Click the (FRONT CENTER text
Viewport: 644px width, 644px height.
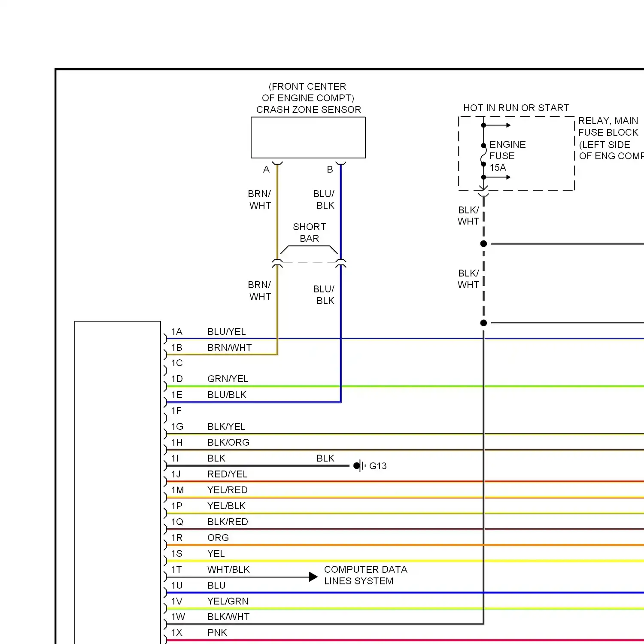click(307, 86)
